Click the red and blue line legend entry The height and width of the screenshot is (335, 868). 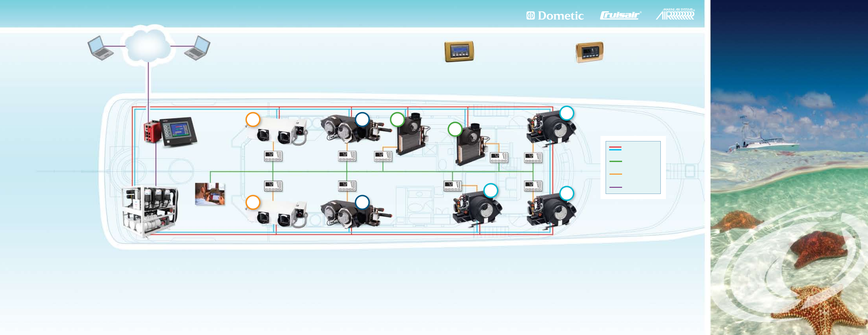(x=615, y=148)
